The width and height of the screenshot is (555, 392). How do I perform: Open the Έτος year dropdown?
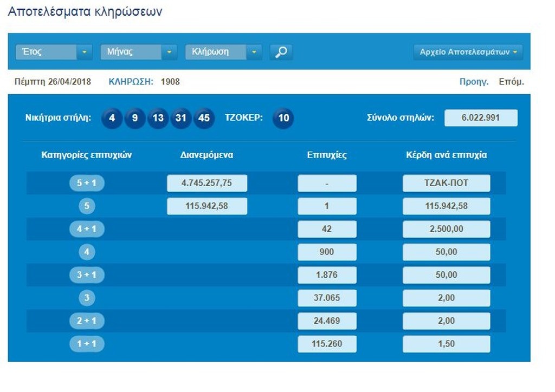click(54, 52)
